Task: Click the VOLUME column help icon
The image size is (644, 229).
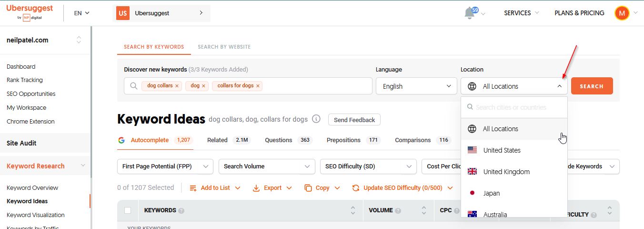Action: pyautogui.click(x=398, y=210)
